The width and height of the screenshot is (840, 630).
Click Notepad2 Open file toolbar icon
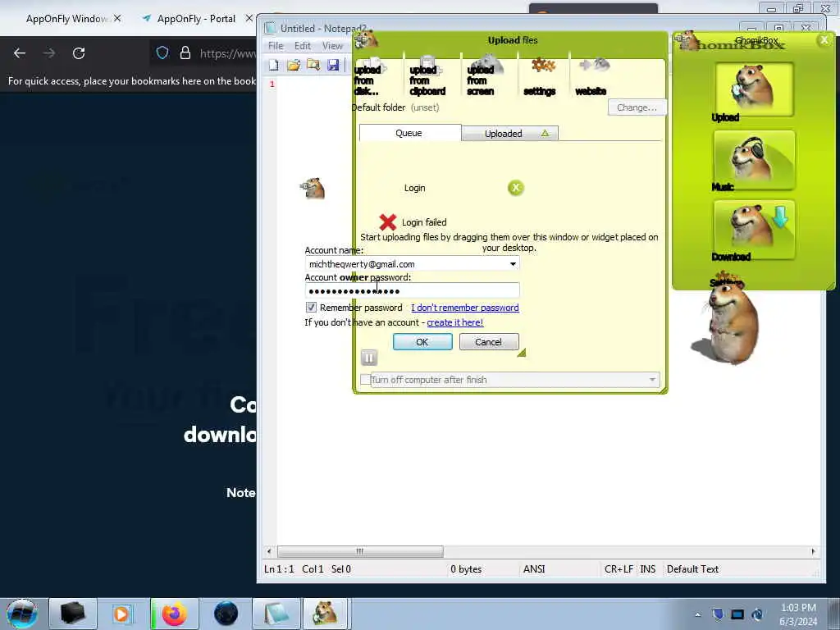[x=294, y=66]
